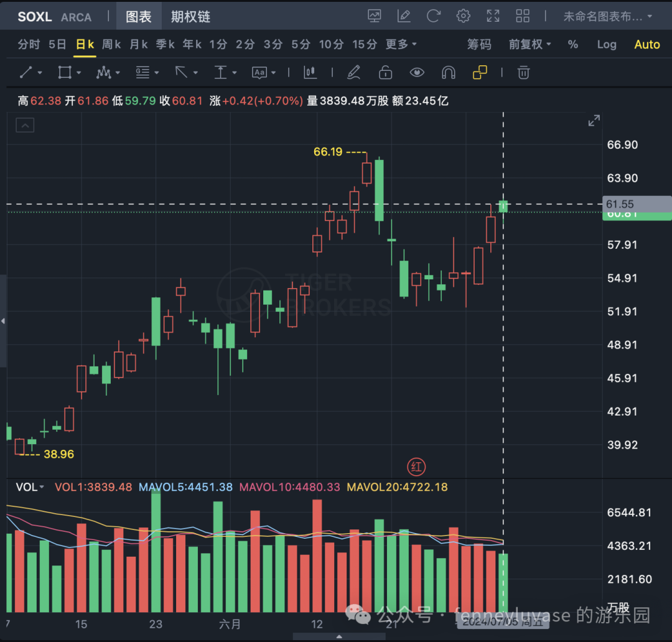Open the 未命名图表布 layout dropdown

point(607,16)
